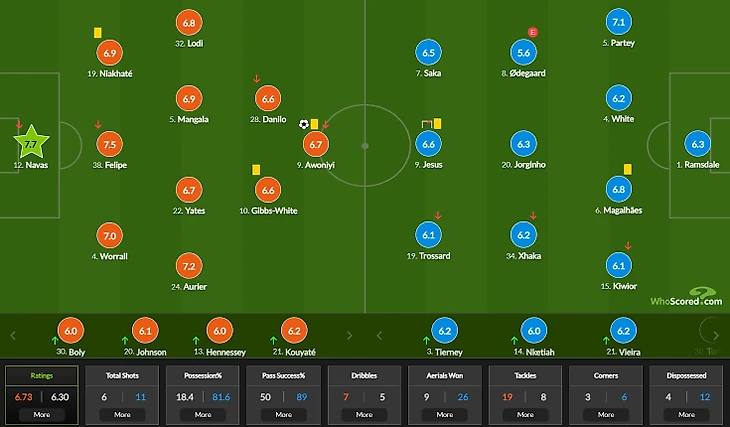Viewport: 730px width, 427px height.
Task: Switch to the Total Shots stat tab
Action: pyautogui.click(x=122, y=375)
